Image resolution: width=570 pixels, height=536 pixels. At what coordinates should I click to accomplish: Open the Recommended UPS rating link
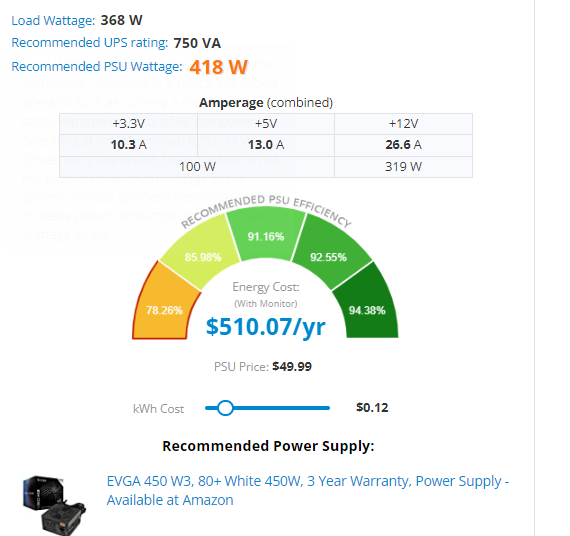tap(90, 43)
